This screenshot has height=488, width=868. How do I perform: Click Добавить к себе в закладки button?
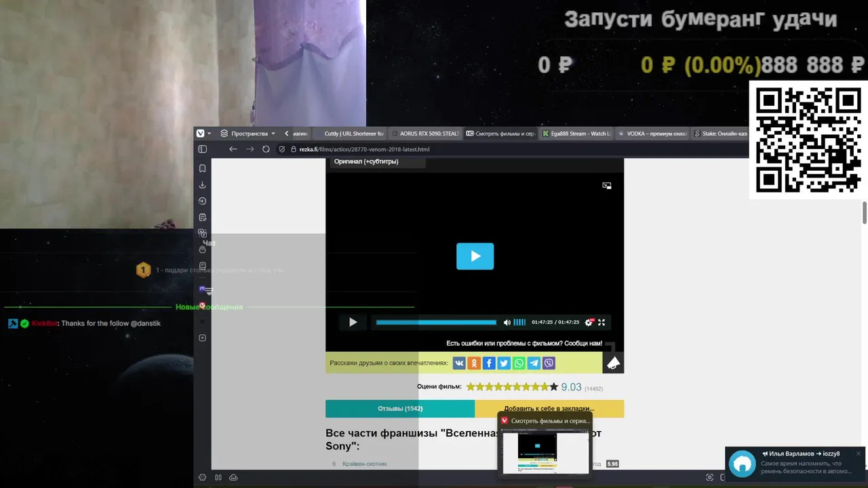coord(549,409)
